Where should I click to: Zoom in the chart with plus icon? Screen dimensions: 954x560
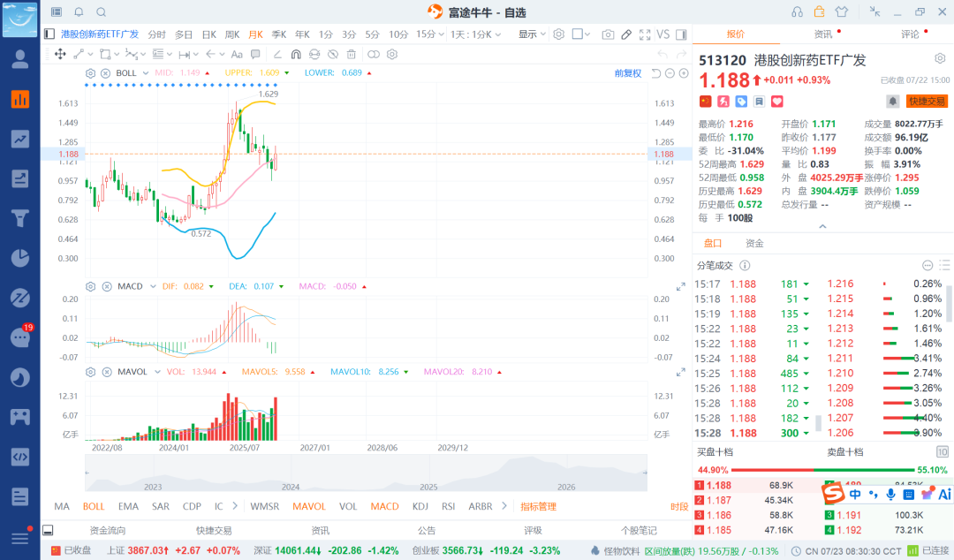(x=684, y=73)
